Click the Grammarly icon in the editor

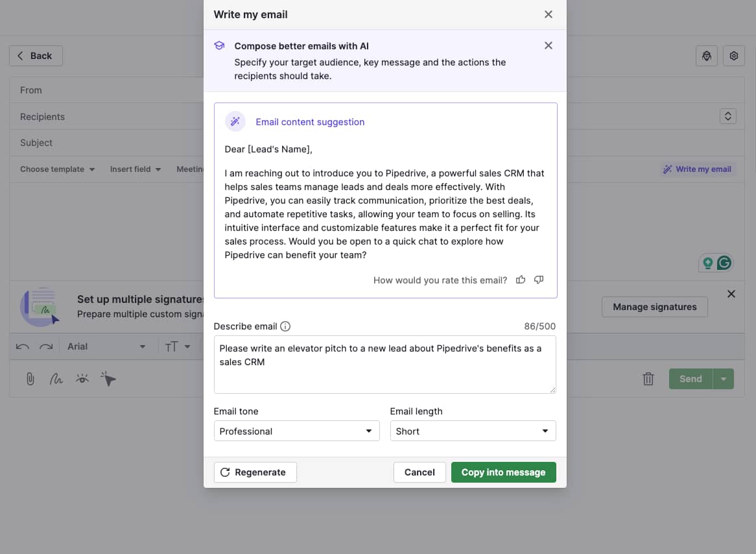724,263
